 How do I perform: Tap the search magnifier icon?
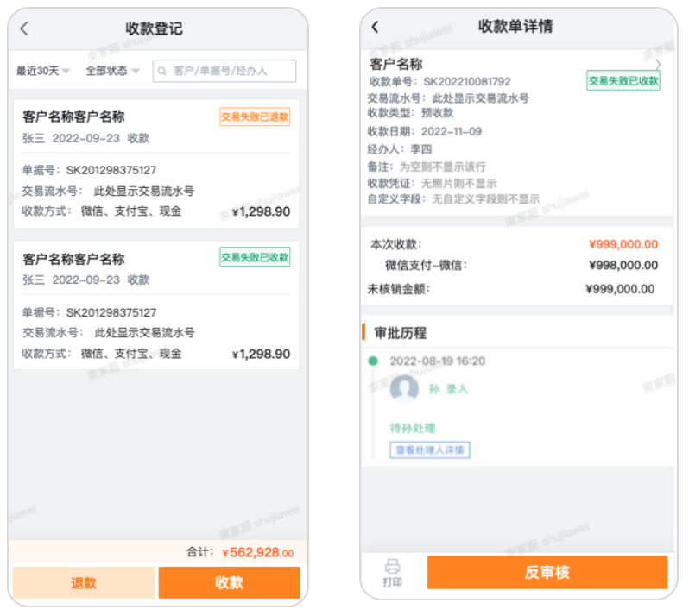pos(162,71)
